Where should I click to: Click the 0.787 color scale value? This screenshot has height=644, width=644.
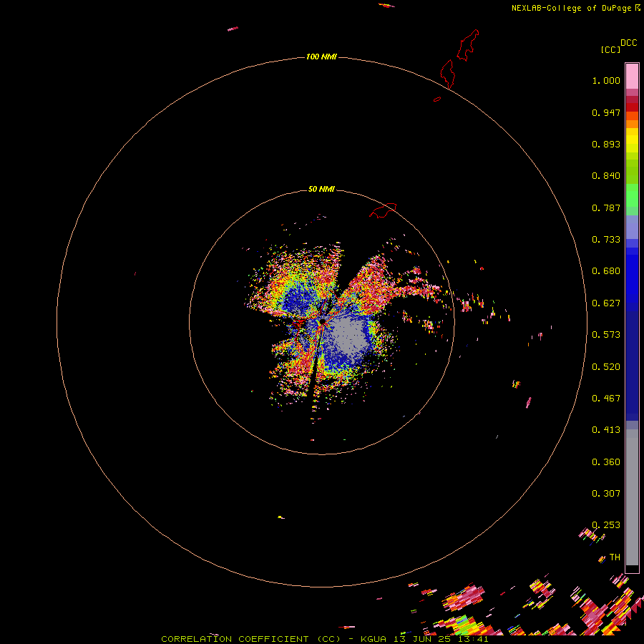pos(606,208)
